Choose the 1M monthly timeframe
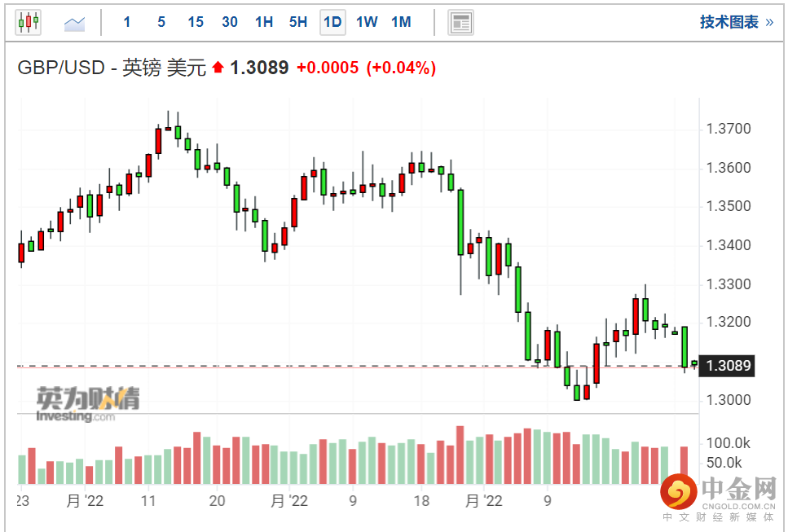788x532 pixels. pos(401,22)
